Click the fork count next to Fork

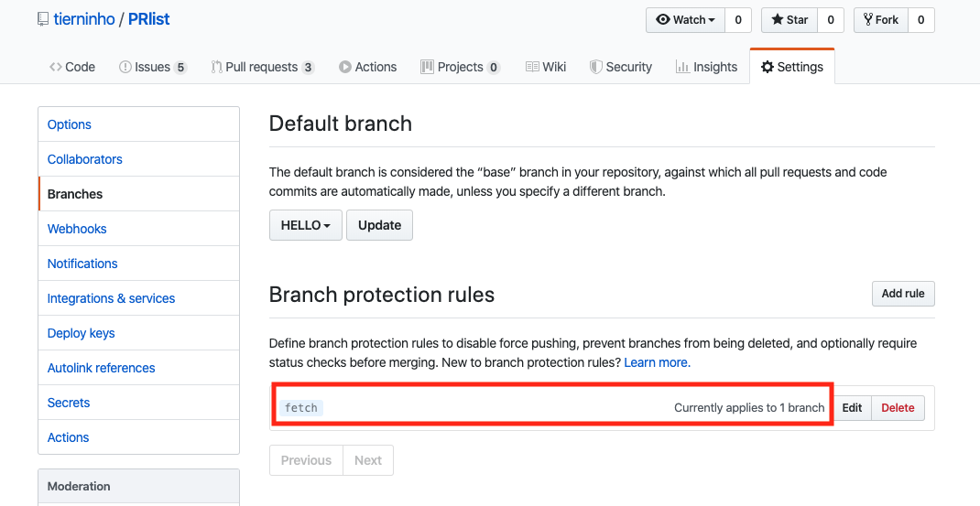pyautogui.click(x=920, y=20)
